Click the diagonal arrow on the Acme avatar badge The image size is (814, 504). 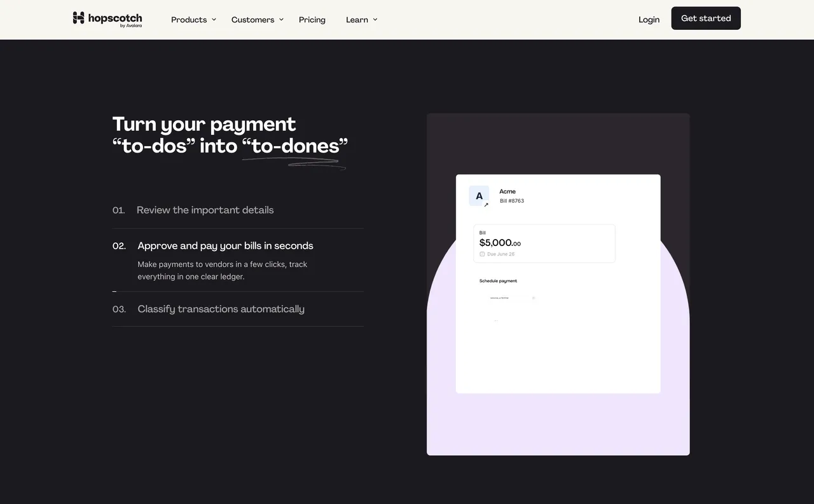point(486,203)
